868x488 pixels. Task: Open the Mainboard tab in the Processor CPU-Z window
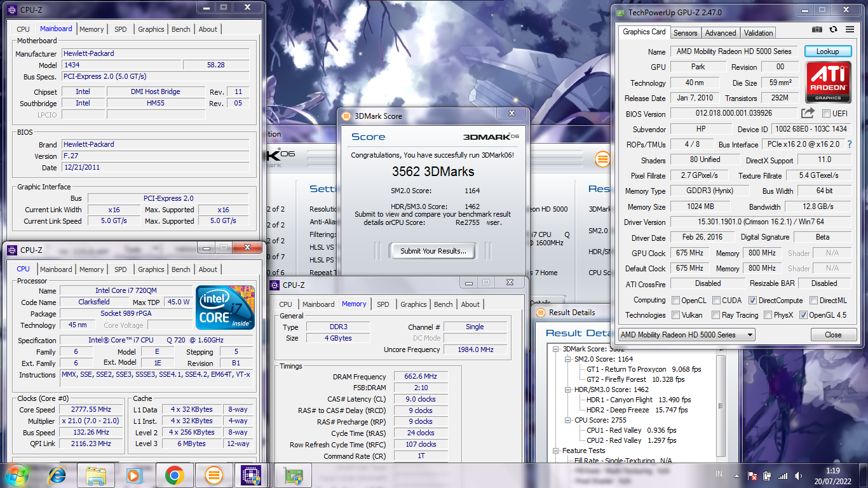tap(56, 269)
